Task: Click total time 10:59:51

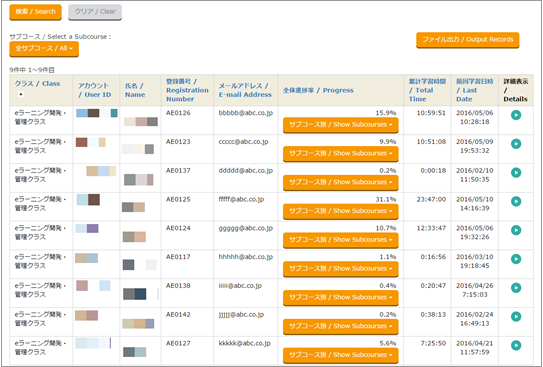Action: coord(431,113)
